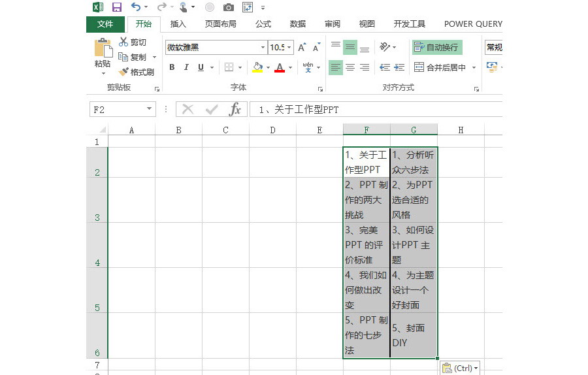Open the 审阅 review tab
The image size is (588, 375).
coord(333,24)
